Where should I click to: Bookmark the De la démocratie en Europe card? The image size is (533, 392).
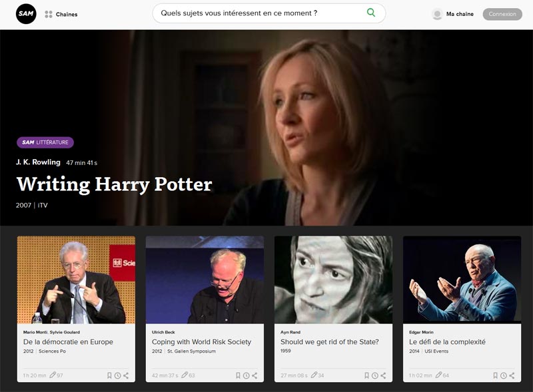pos(109,375)
